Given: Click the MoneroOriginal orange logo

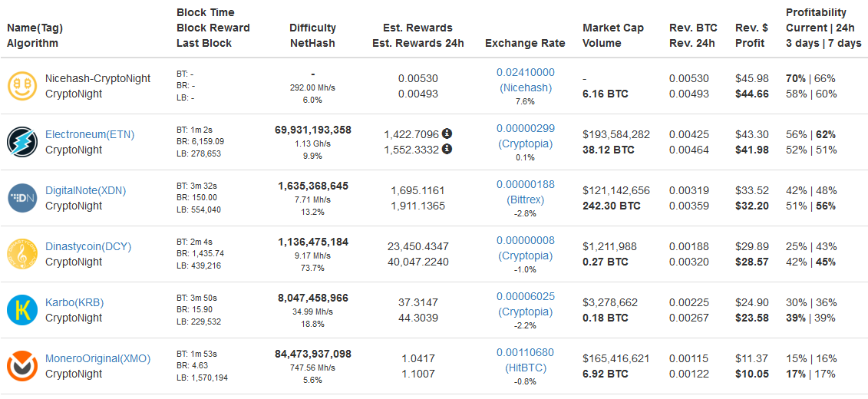Looking at the screenshot, I should coord(23,366).
